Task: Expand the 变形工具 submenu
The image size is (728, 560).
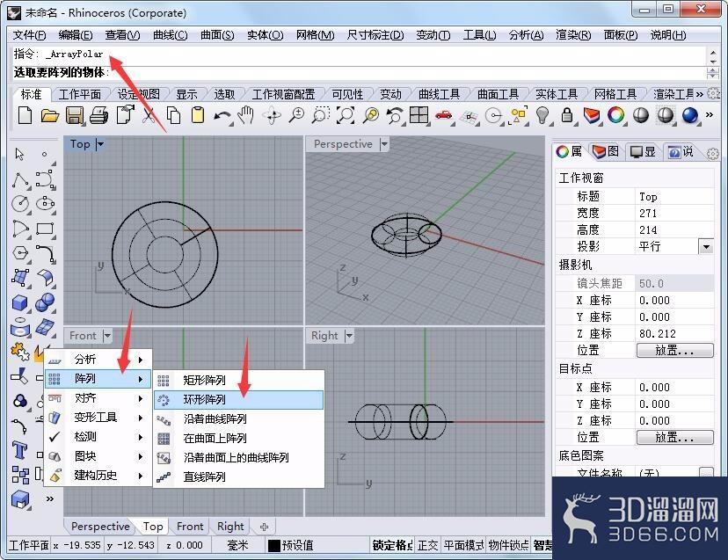Action: tap(98, 418)
